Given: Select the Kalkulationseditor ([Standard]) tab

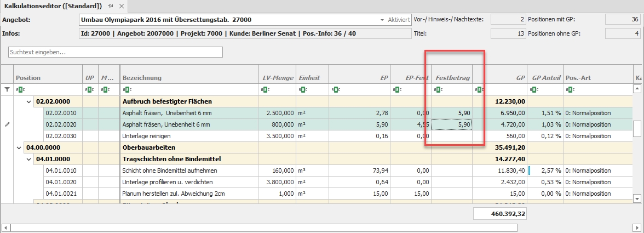Looking at the screenshot, I should pyautogui.click(x=53, y=5).
